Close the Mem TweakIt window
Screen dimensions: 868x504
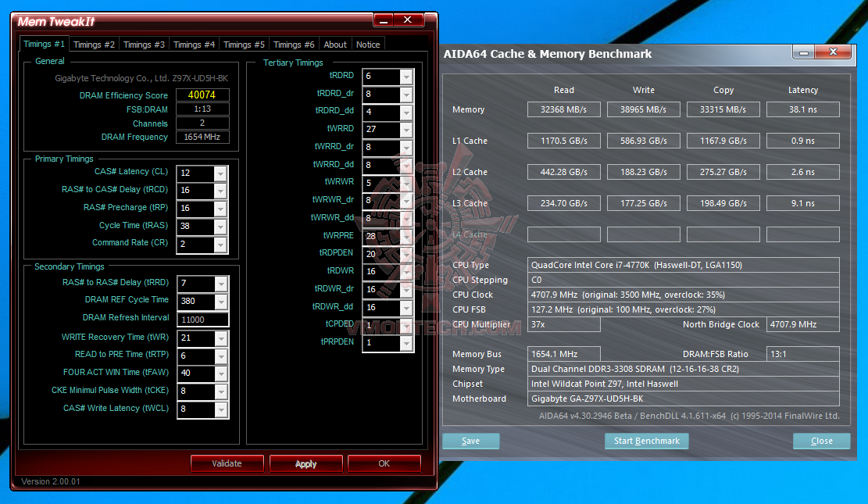tap(408, 20)
